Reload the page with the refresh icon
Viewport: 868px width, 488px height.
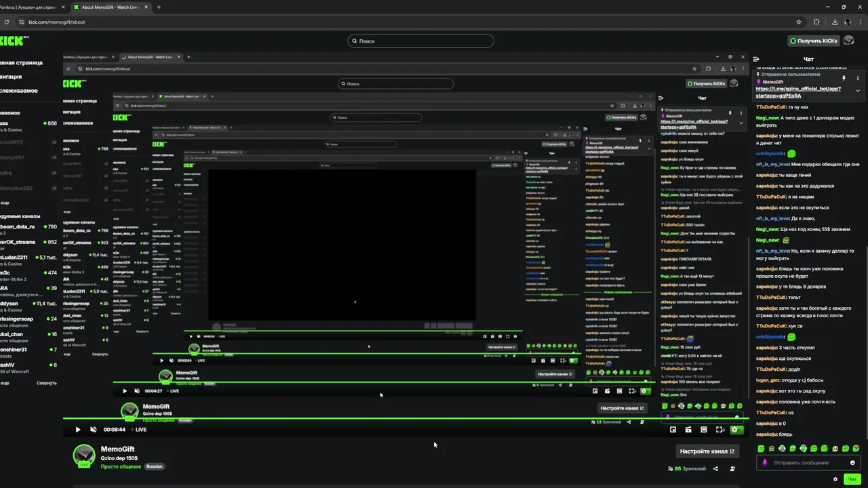(x=7, y=22)
